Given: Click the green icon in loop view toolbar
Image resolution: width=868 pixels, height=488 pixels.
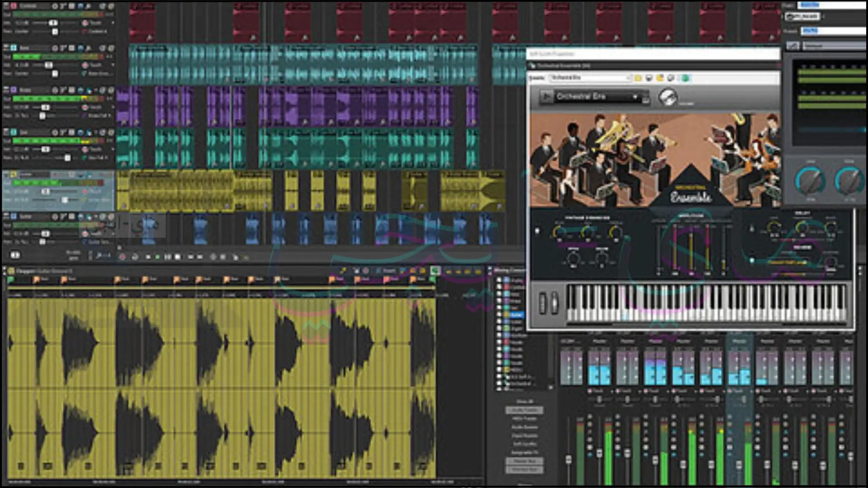Looking at the screenshot, I should pyautogui.click(x=435, y=271).
